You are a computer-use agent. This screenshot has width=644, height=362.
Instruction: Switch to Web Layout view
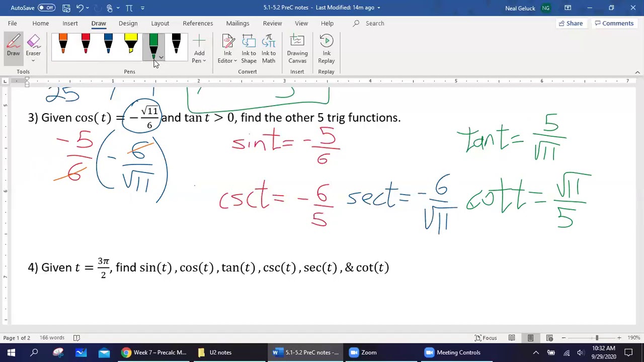click(x=549, y=338)
